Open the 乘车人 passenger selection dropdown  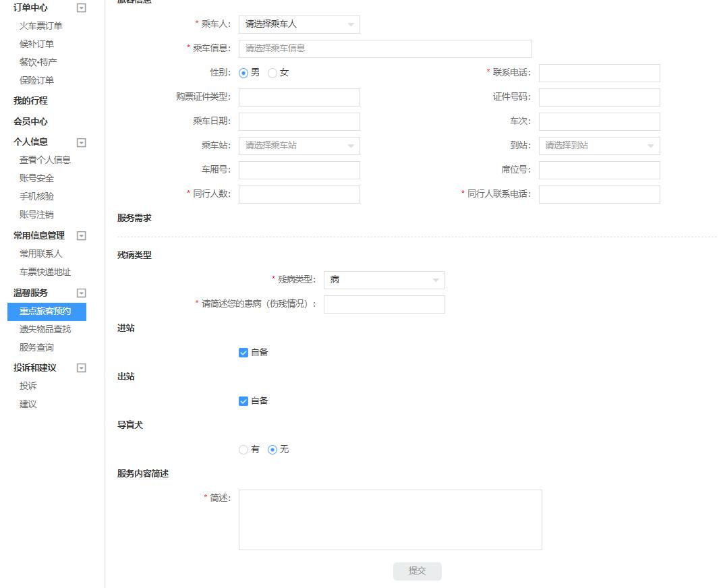[x=299, y=24]
